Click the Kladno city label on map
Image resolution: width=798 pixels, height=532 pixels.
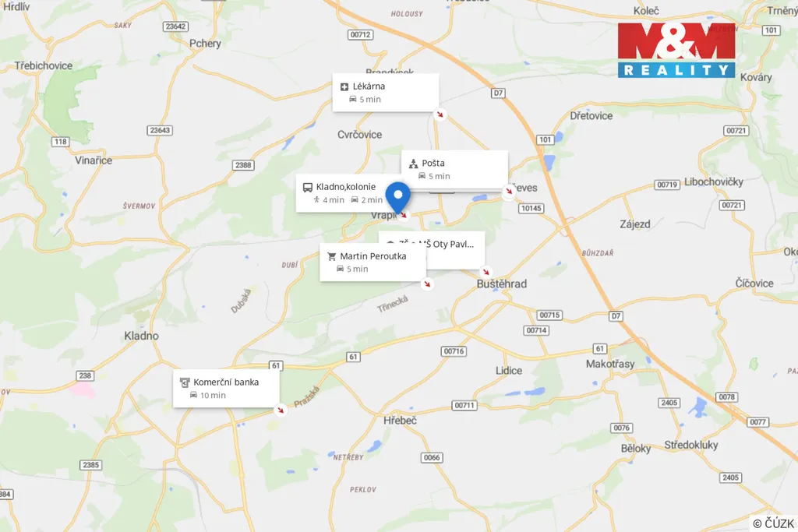pos(142,336)
